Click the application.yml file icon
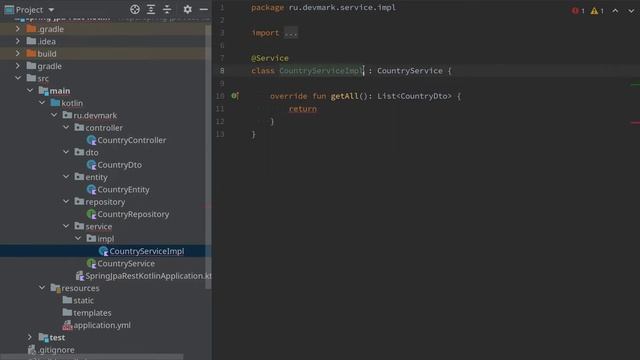This screenshot has height=360, width=640. (67, 325)
